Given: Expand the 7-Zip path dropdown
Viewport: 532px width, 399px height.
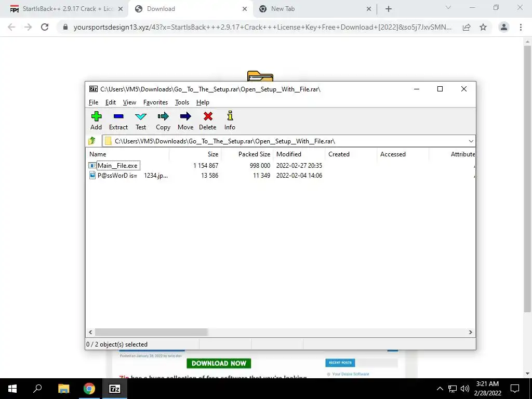Looking at the screenshot, I should 471,141.
